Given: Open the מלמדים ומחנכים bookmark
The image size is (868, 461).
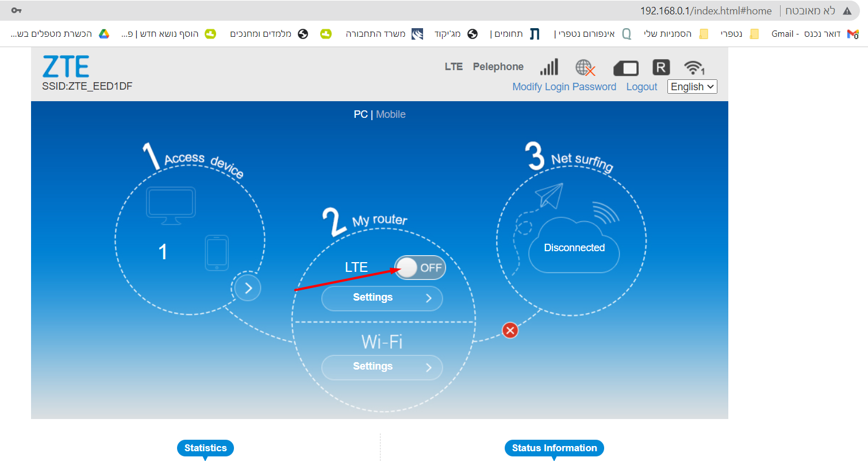Looking at the screenshot, I should tap(269, 34).
